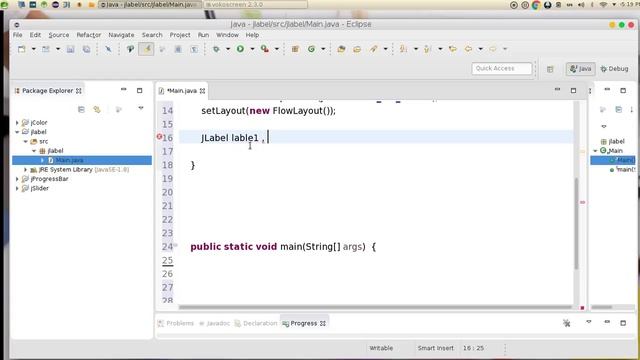This screenshot has height=360, width=640.
Task: Focus the Quick Access search field
Action: 502,69
